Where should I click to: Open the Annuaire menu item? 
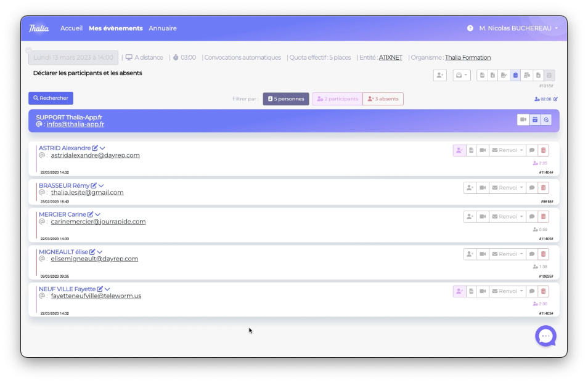pyautogui.click(x=163, y=28)
